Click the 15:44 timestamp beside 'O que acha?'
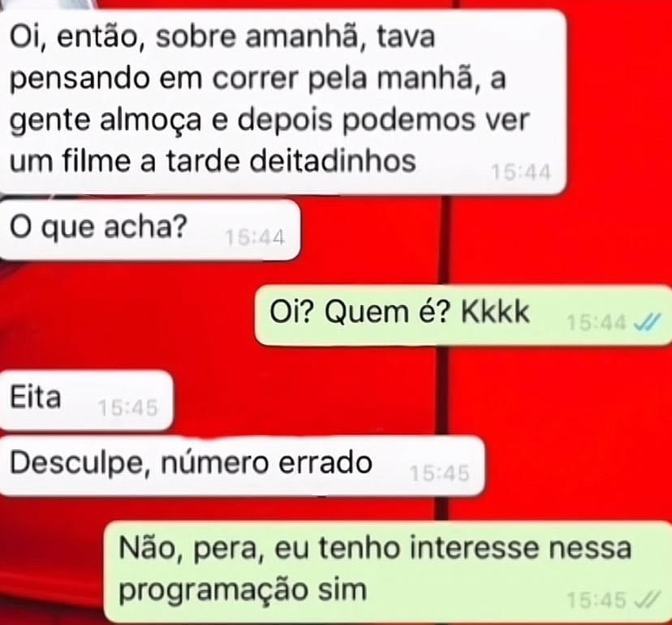The height and width of the screenshot is (625, 672). coord(255,238)
